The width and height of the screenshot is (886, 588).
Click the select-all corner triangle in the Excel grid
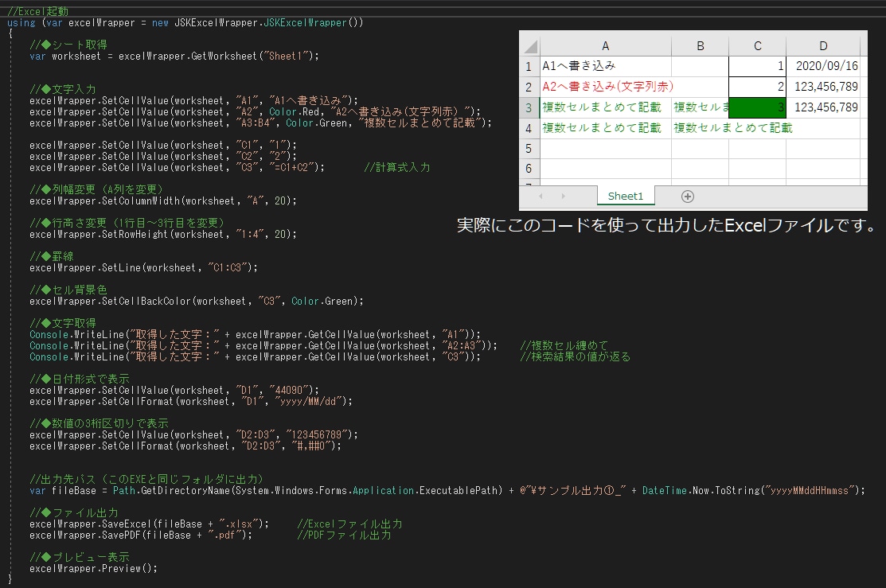click(530, 46)
